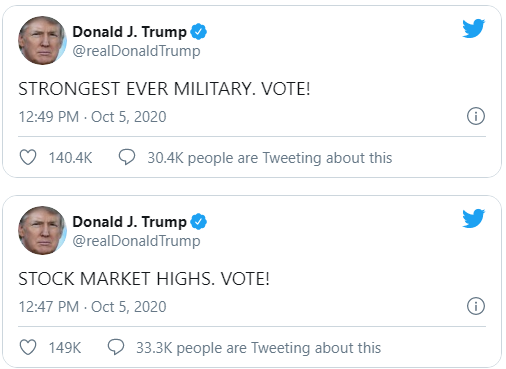Open info icon on the 12:49 PM tweet

click(476, 116)
